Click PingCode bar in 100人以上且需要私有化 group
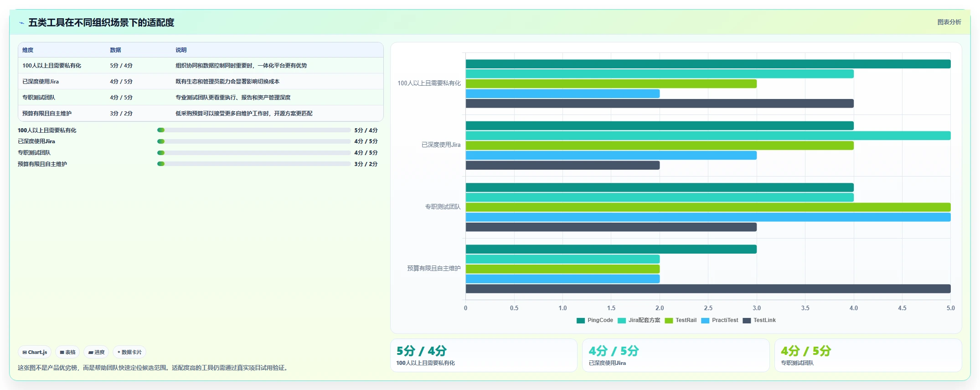980x390 pixels. (708, 64)
